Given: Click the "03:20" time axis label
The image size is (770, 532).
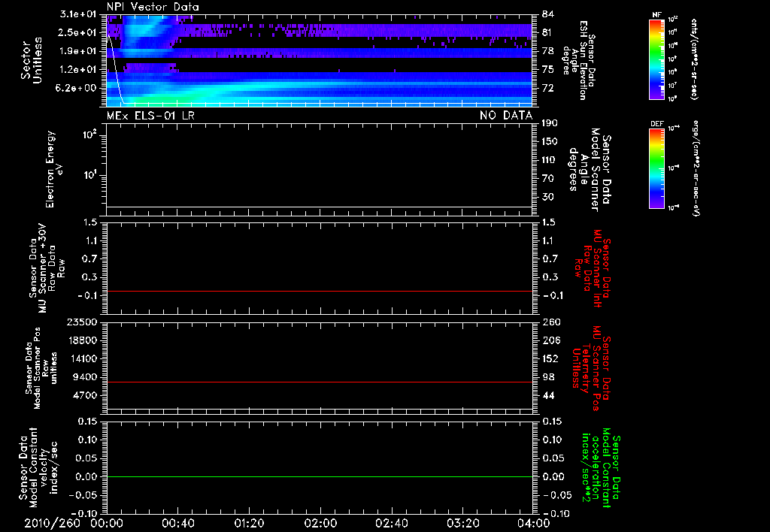Looking at the screenshot, I should coord(462,523).
